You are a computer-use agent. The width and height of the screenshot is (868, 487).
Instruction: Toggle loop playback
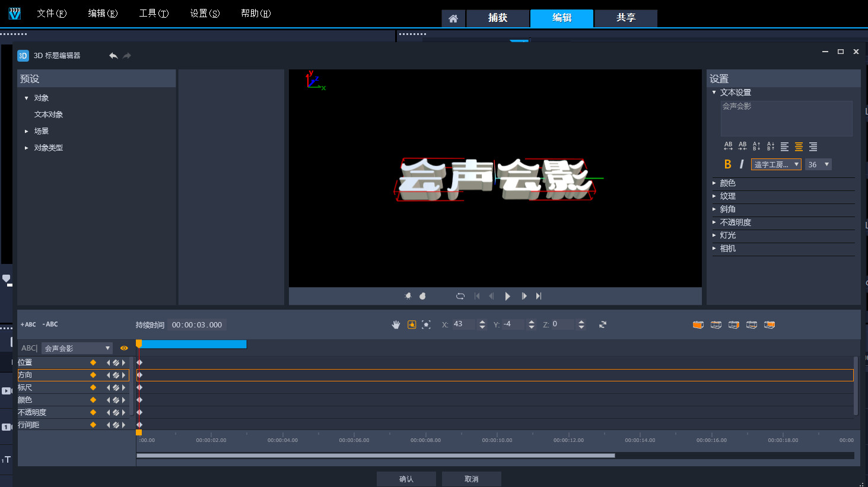tap(460, 296)
